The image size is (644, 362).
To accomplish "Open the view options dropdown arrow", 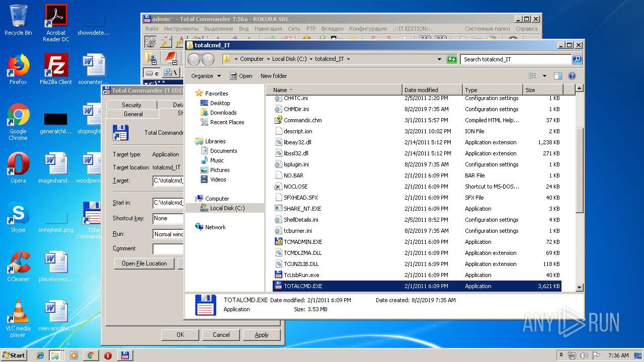I will point(544,76).
